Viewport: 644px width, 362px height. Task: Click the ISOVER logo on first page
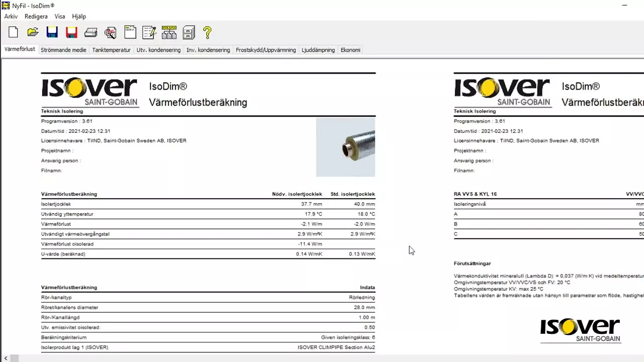90,92
